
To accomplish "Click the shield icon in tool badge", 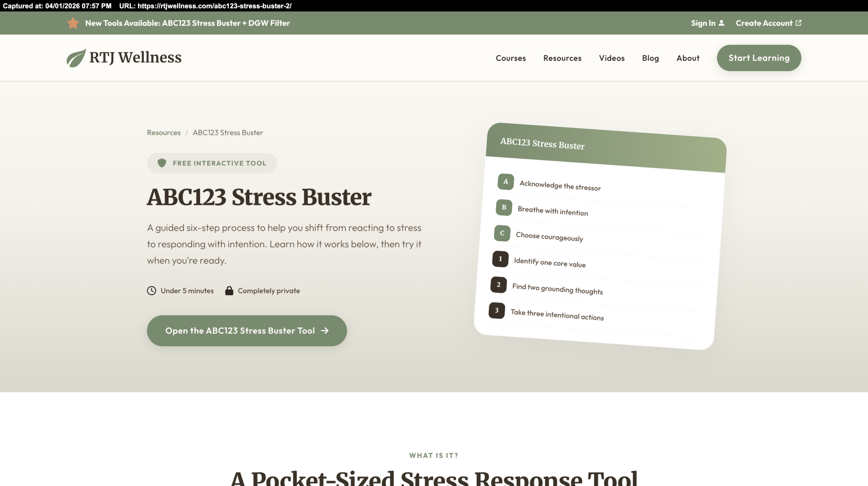I will click(x=162, y=163).
